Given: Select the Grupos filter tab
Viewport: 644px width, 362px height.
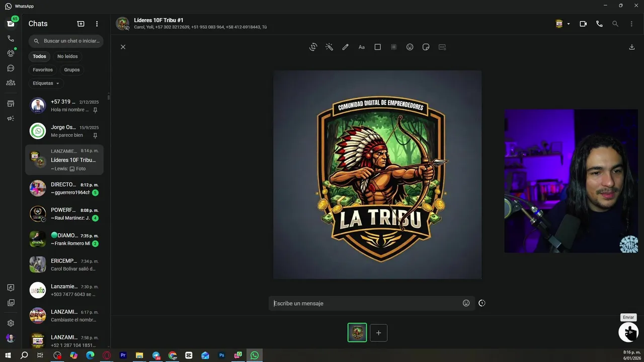Looking at the screenshot, I should coord(72,70).
